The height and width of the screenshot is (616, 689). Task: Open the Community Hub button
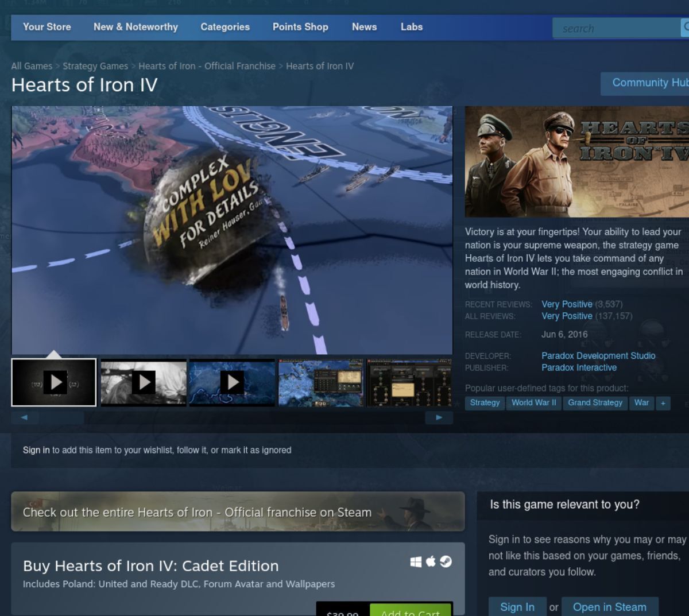click(645, 83)
